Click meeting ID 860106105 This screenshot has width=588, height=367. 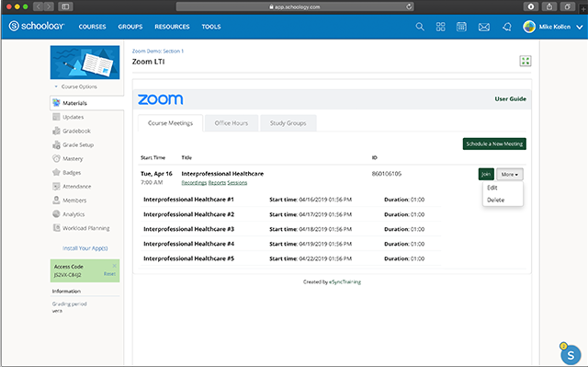(x=386, y=174)
